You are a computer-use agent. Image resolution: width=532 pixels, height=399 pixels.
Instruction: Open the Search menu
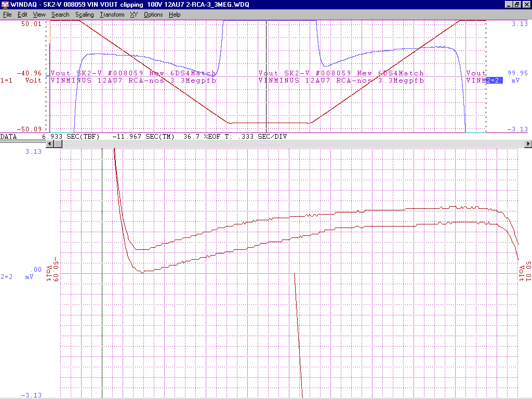(x=60, y=15)
